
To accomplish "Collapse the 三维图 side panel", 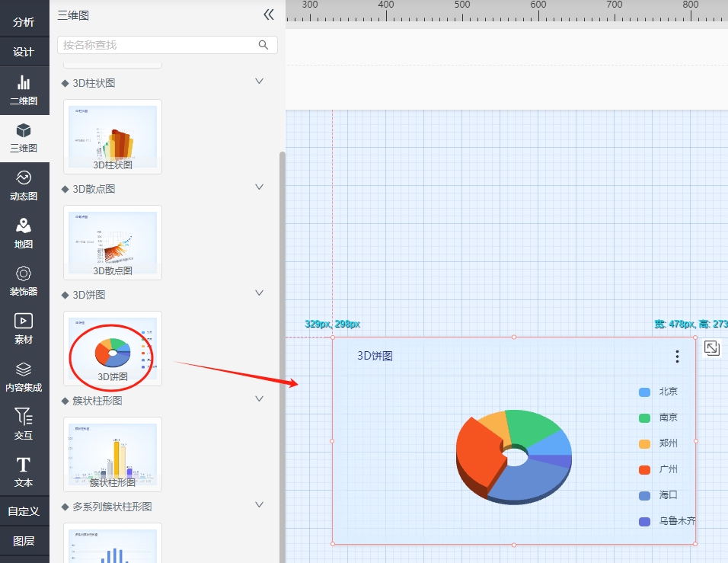I will pos(268,14).
